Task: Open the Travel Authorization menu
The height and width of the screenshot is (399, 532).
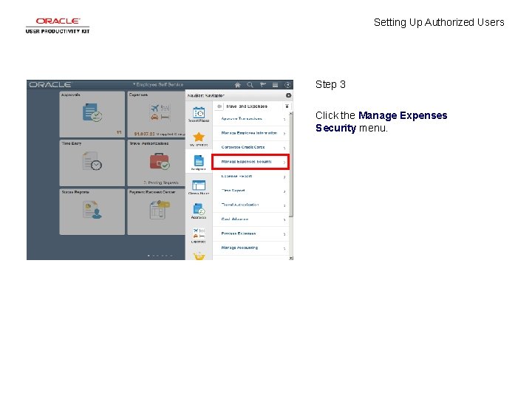Action: click(250, 205)
